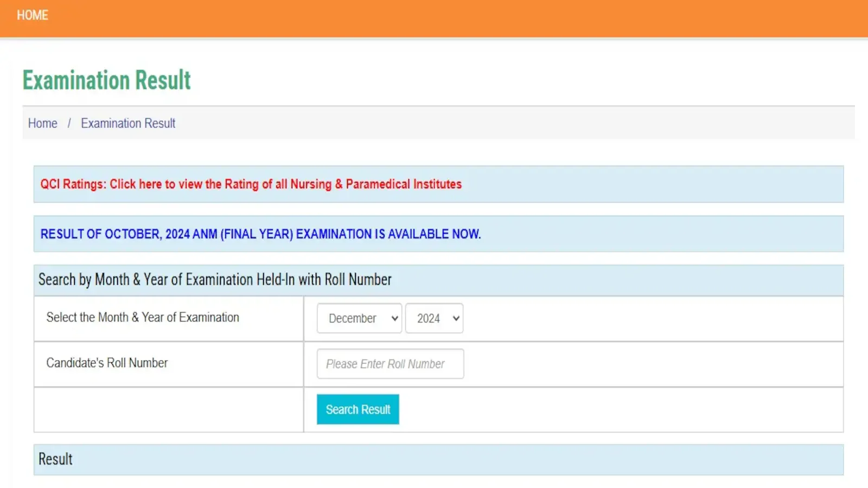Screen dimensions: 868x488
Task: Click the chevron arrow on year selector
Action: tap(456, 318)
